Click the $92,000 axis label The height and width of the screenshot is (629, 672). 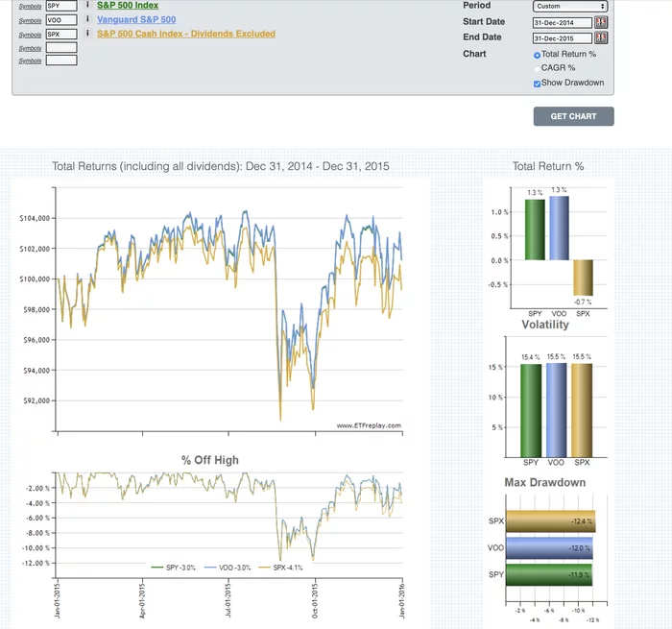click(x=36, y=400)
